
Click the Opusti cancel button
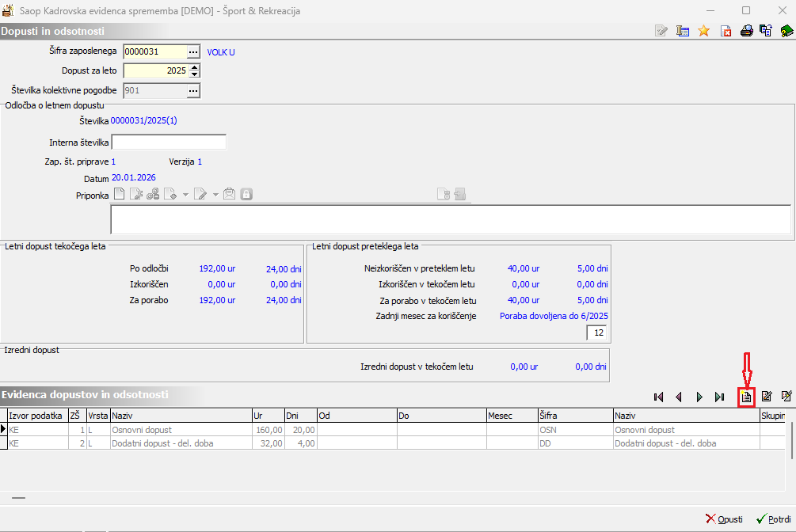(724, 519)
